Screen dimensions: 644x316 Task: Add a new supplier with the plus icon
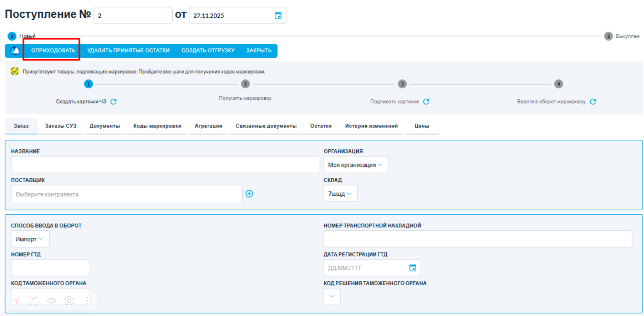point(249,194)
